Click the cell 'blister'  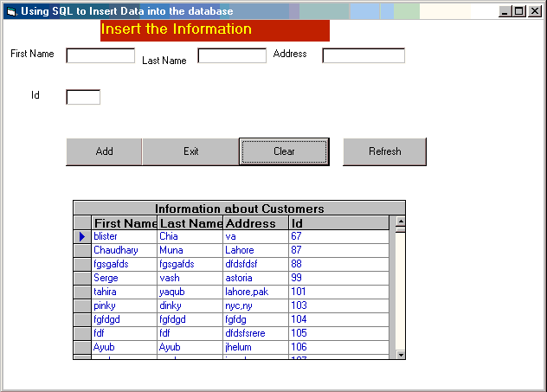pyautogui.click(x=125, y=237)
